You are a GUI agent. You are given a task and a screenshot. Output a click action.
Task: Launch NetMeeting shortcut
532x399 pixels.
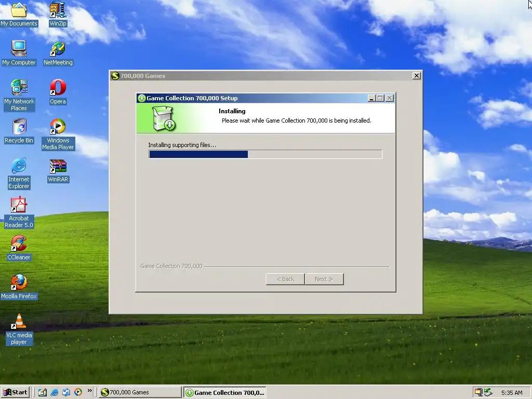[x=58, y=52]
